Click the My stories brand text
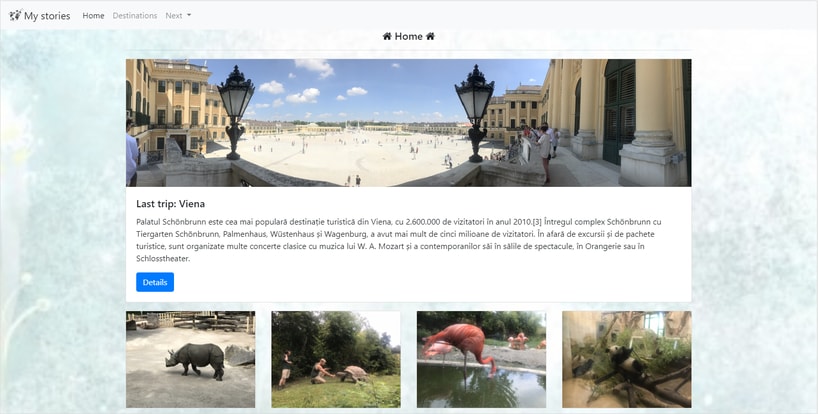The height and width of the screenshot is (414, 818). point(47,16)
